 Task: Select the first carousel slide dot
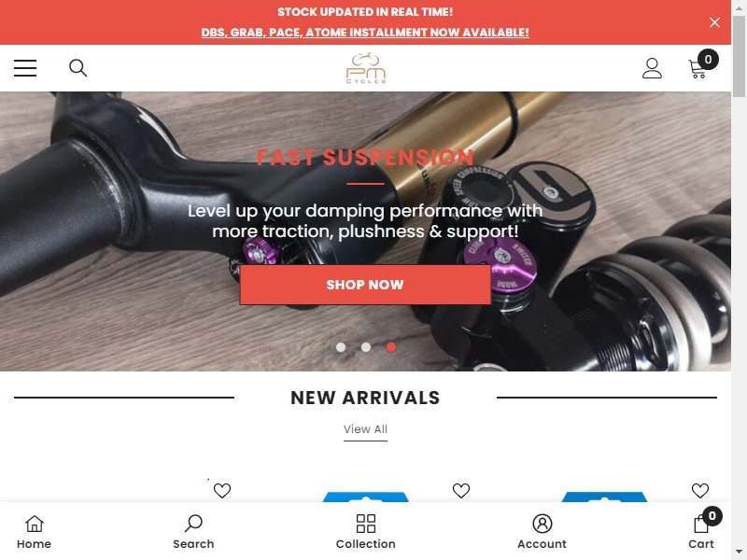point(341,347)
